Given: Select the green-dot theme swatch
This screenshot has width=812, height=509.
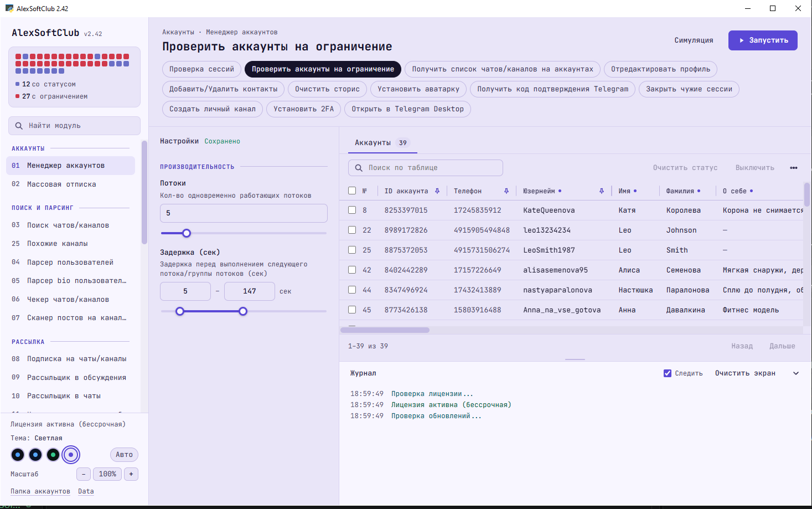Looking at the screenshot, I should point(53,455).
